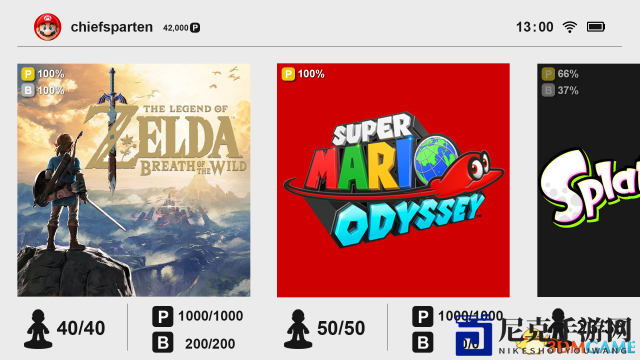The image size is (640, 360).
Task: Select the yellow P badge on Zelda tile
Action: [28, 74]
